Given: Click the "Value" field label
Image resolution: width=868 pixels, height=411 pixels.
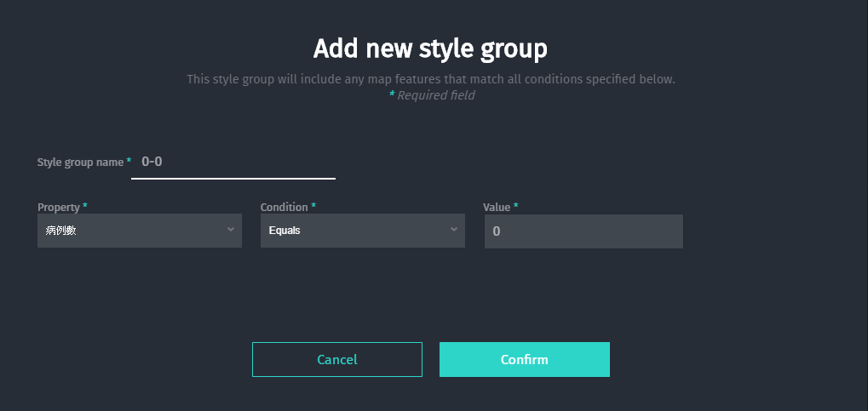Looking at the screenshot, I should [496, 207].
